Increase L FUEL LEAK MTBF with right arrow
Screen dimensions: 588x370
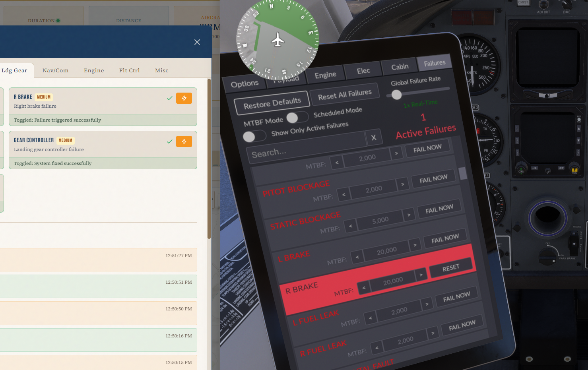[427, 304]
